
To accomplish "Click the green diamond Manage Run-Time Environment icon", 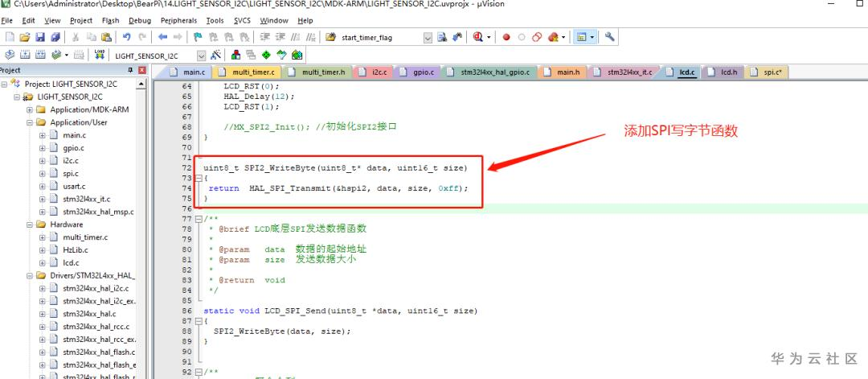I will tap(266, 55).
